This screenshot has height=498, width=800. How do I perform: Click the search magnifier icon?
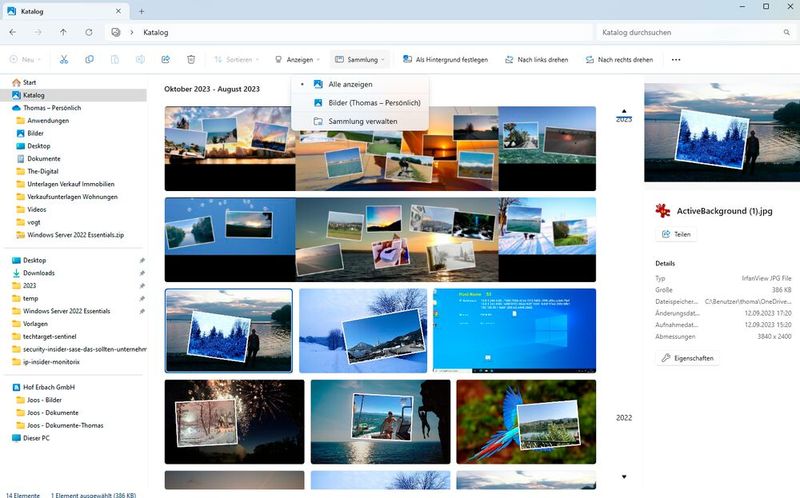coord(786,32)
